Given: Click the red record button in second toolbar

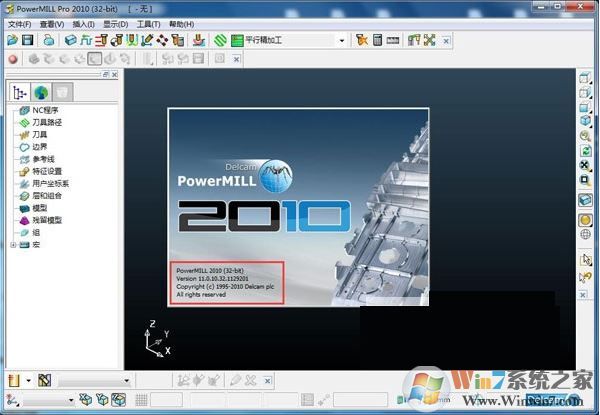Looking at the screenshot, I should [13, 58].
